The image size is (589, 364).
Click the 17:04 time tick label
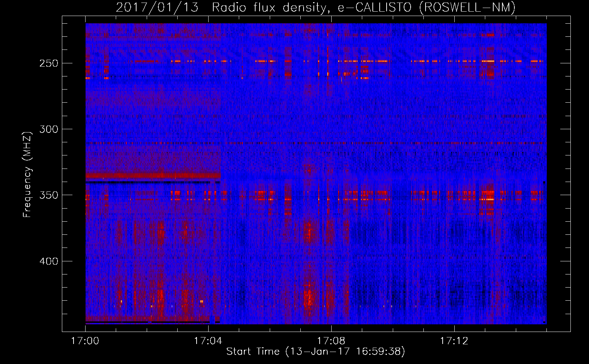(x=208, y=341)
